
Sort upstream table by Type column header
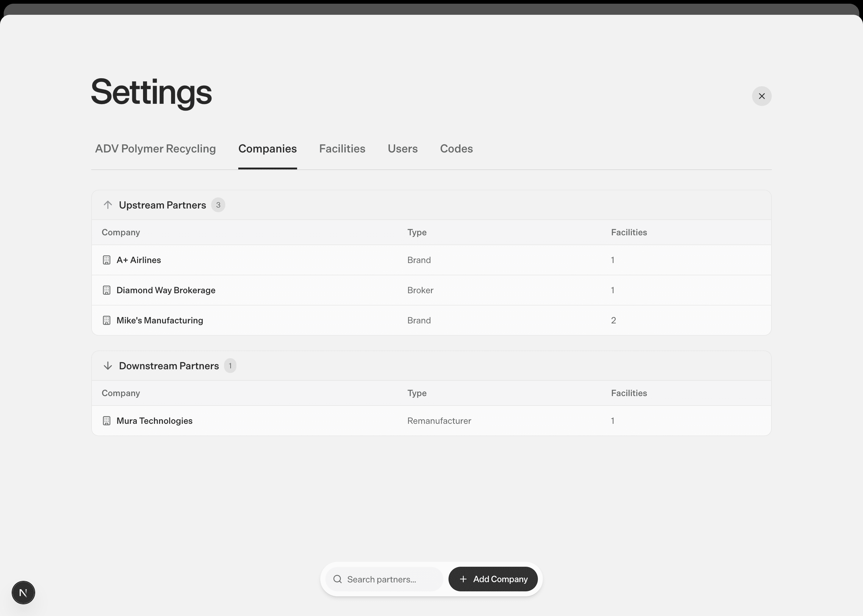(417, 232)
